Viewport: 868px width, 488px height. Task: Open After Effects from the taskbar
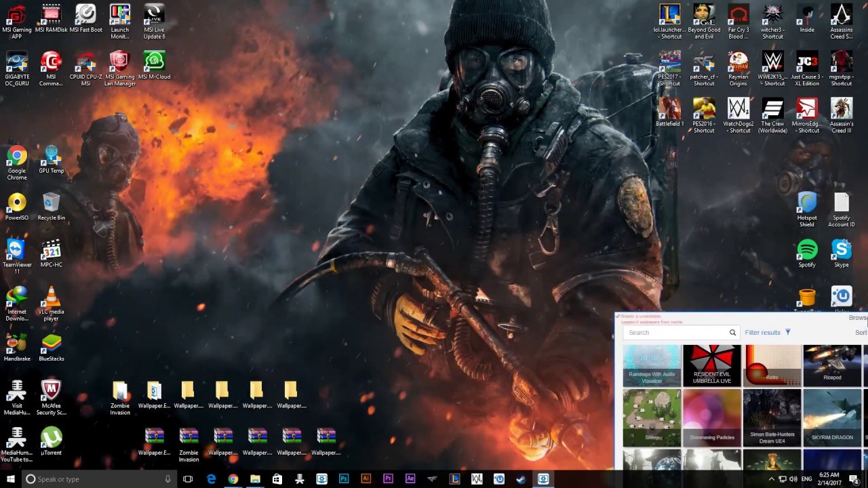[x=410, y=479]
